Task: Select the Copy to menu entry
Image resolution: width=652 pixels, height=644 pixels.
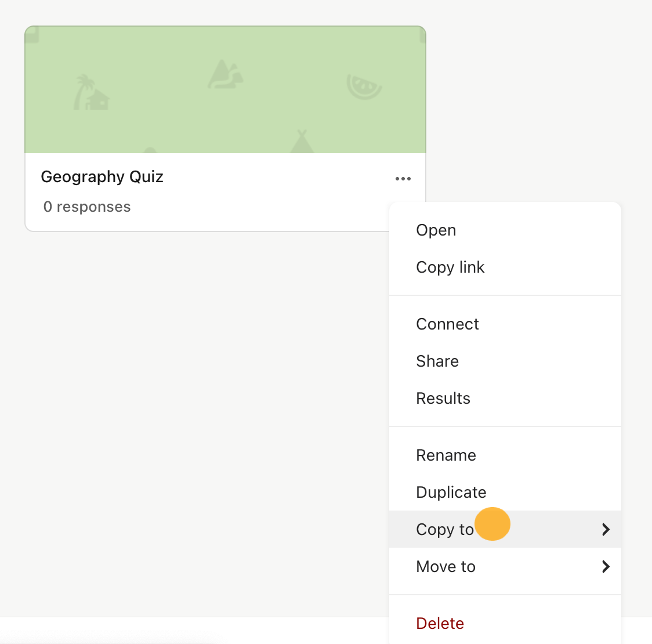Action: pos(505,529)
